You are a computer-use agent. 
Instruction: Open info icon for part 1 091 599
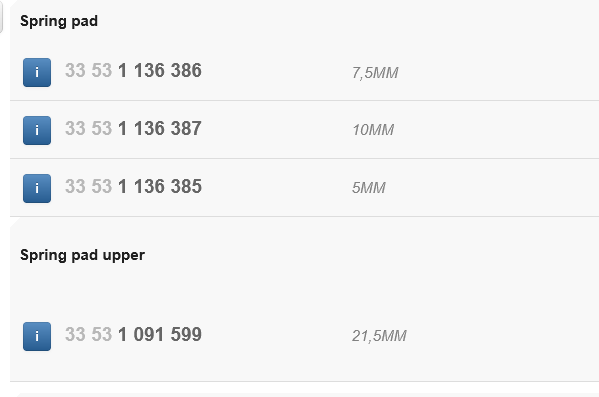point(37,336)
